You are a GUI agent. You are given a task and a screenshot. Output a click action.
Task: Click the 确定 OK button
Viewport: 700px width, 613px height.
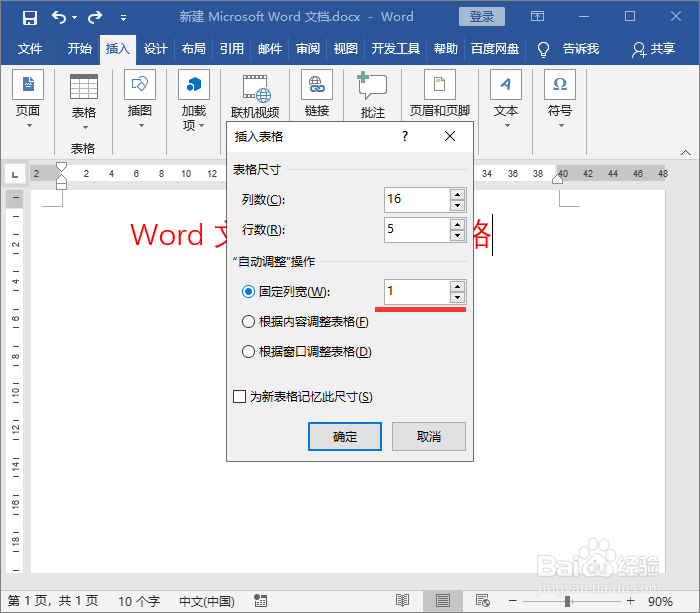345,436
